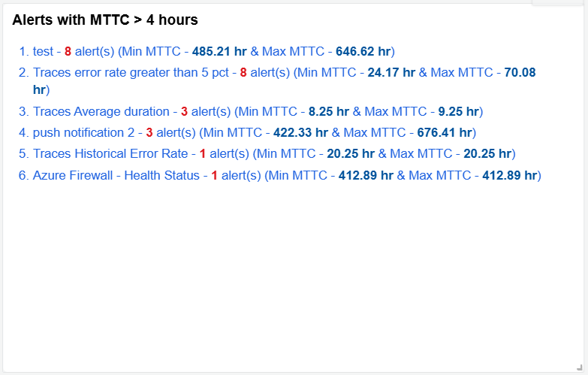The height and width of the screenshot is (375, 588).
Task: Open the 'Traces Historical Error Rate' alert
Action: (110, 154)
